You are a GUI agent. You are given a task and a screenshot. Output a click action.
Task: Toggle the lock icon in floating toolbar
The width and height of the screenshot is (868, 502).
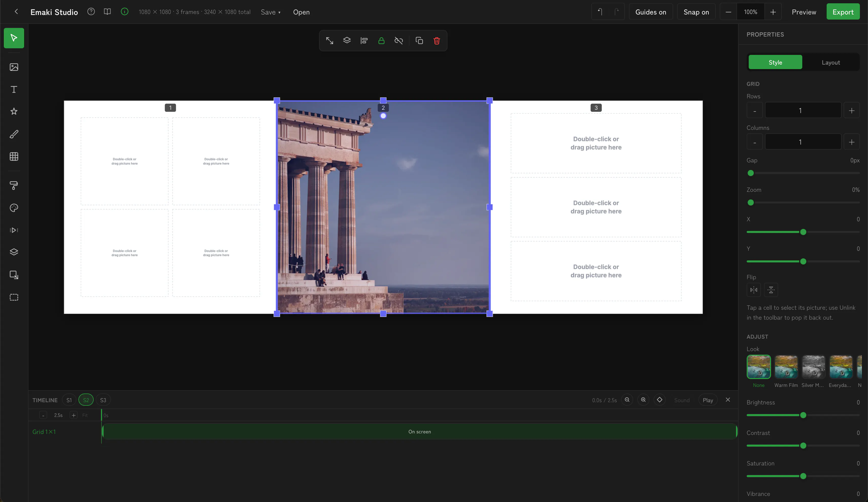[381, 41]
